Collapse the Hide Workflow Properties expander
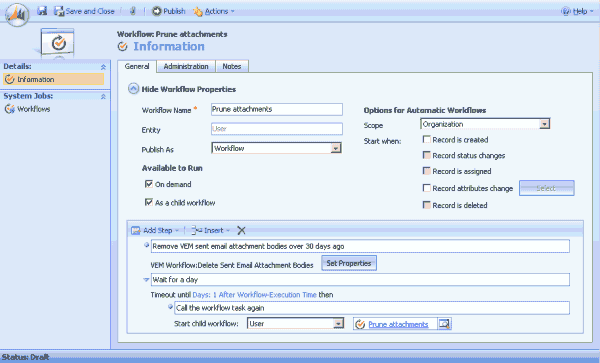Viewport: 600px width, 363px height. (x=133, y=89)
